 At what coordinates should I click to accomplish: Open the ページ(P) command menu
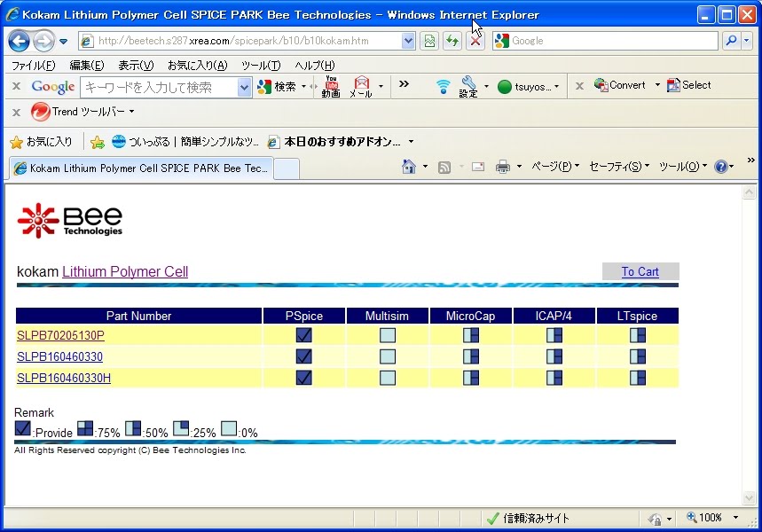click(555, 167)
